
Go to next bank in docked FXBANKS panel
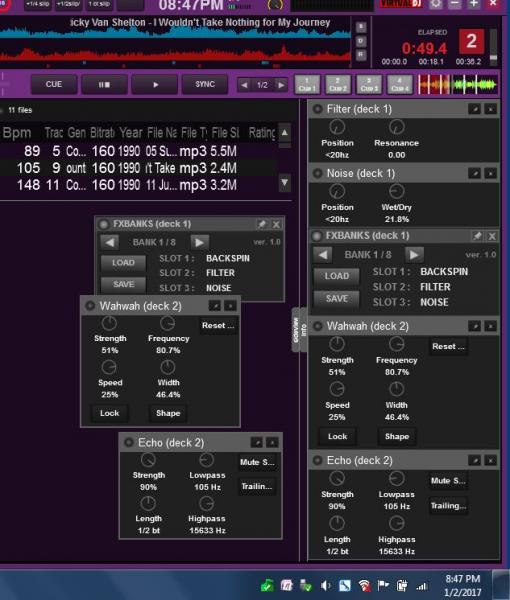tap(414, 255)
